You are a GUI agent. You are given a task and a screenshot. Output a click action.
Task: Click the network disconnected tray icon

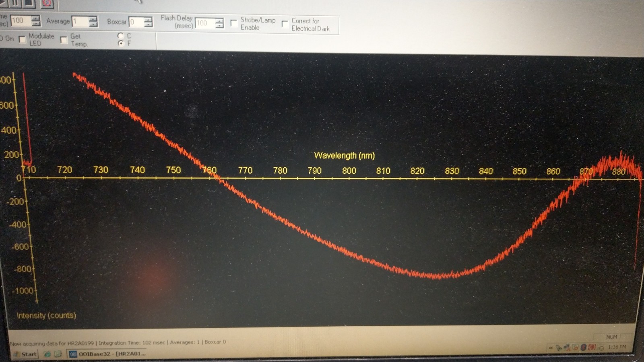567,348
